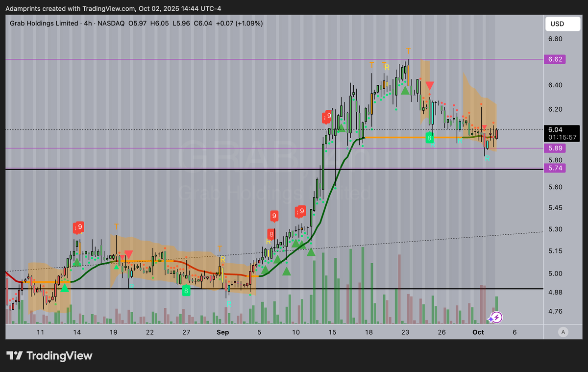588x372 pixels.
Task: Click the large red down arrow near 6.40
Action: tap(429, 85)
